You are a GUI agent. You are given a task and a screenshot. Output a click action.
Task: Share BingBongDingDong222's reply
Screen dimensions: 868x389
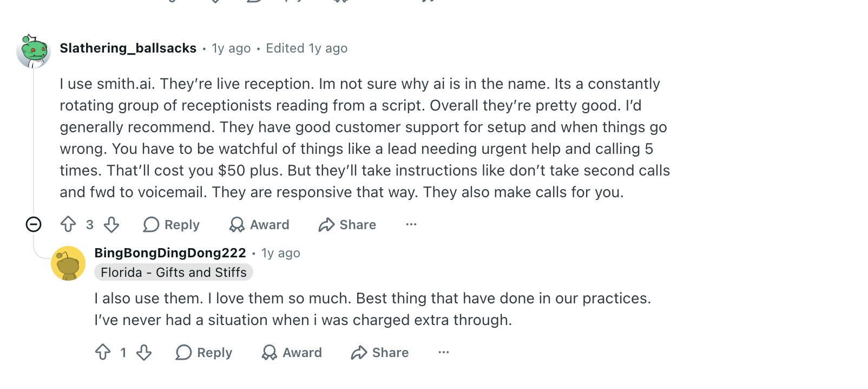point(380,353)
